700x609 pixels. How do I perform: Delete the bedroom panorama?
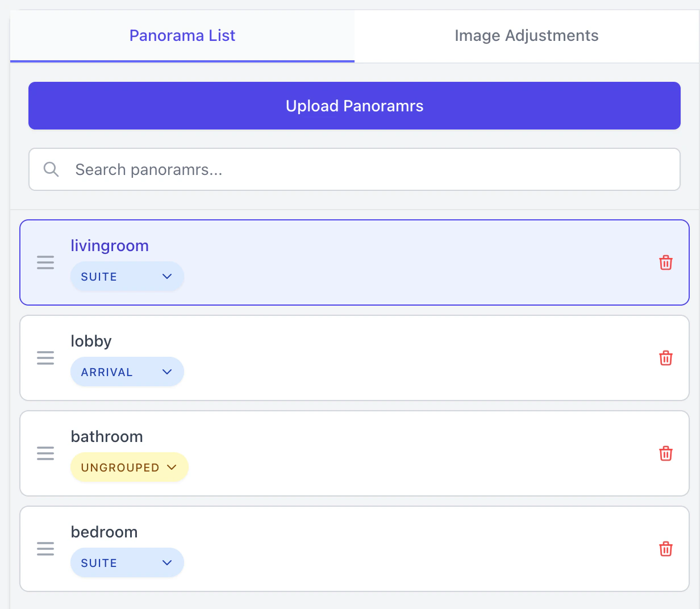click(665, 549)
